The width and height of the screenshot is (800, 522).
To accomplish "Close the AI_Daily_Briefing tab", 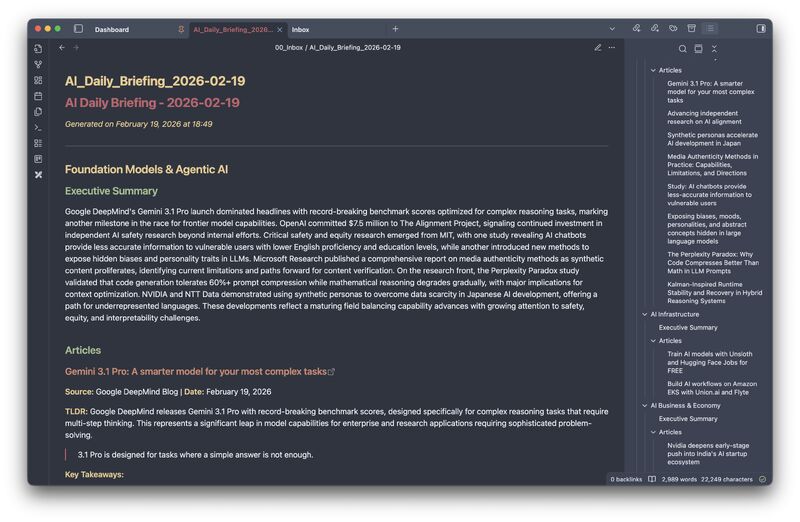I will pos(280,30).
